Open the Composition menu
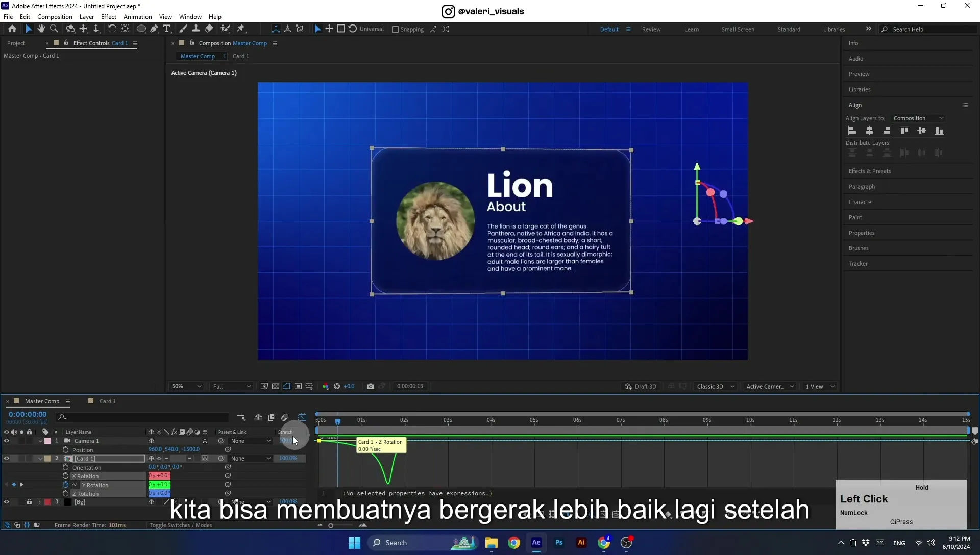 pyautogui.click(x=55, y=17)
